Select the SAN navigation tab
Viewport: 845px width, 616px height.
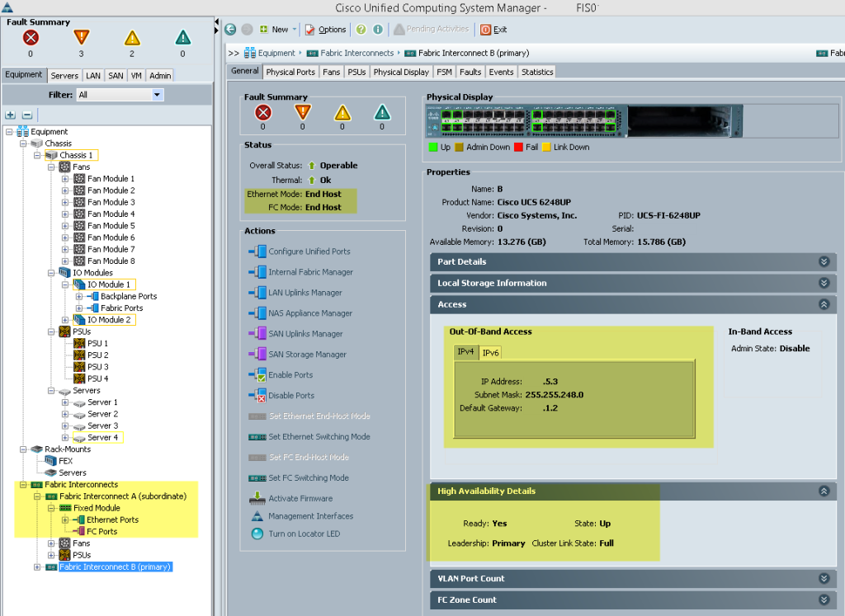(x=116, y=75)
